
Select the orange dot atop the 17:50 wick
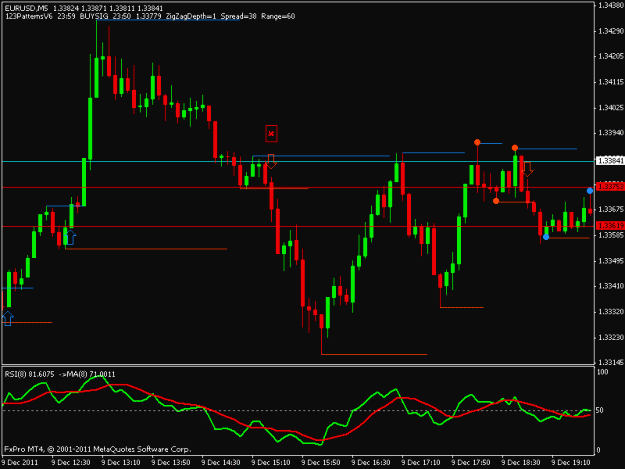coord(477,142)
